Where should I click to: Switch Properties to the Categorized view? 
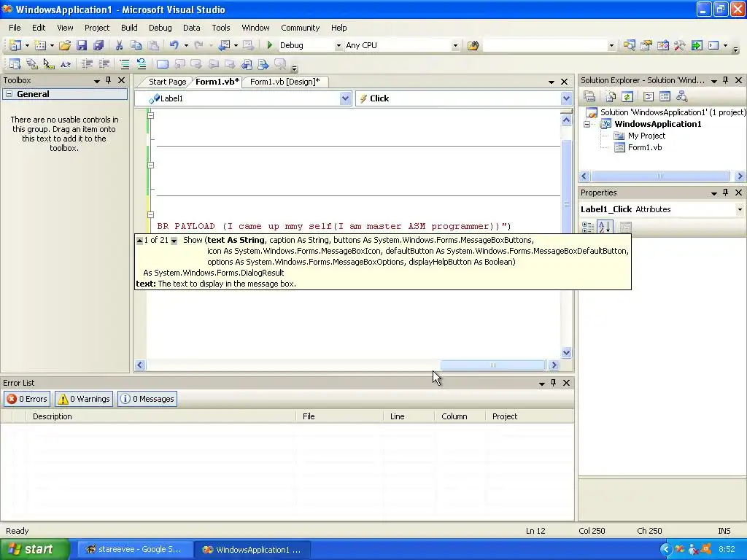pyautogui.click(x=588, y=227)
